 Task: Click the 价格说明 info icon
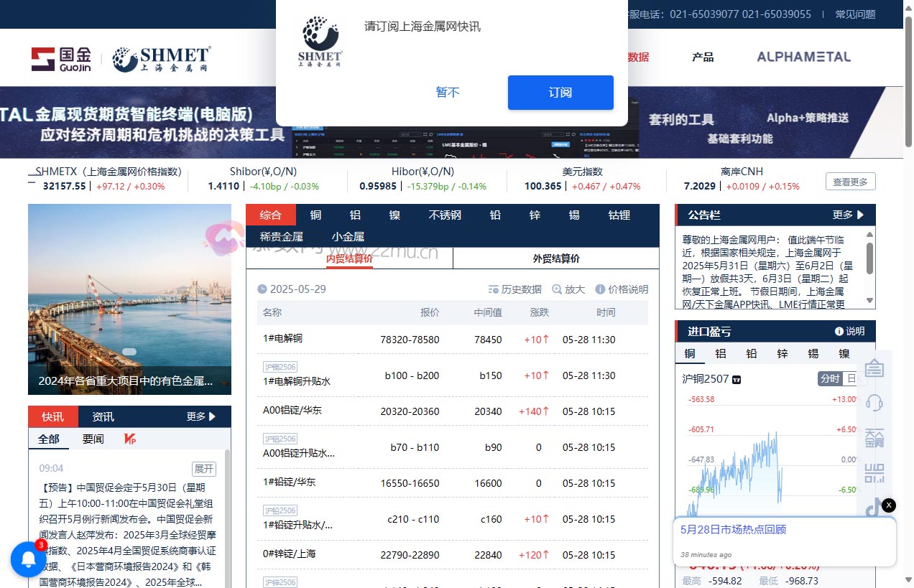tap(600, 289)
